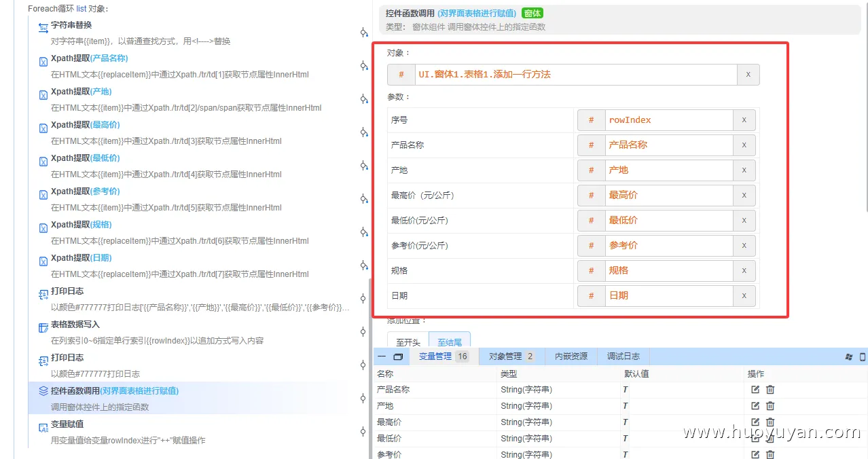Screen dimensions: 868x459
Task: Toggle # mode for the 对象 field
Action: point(401,75)
